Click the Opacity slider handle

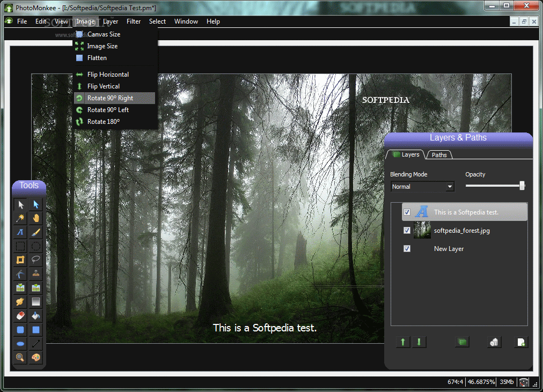point(522,186)
